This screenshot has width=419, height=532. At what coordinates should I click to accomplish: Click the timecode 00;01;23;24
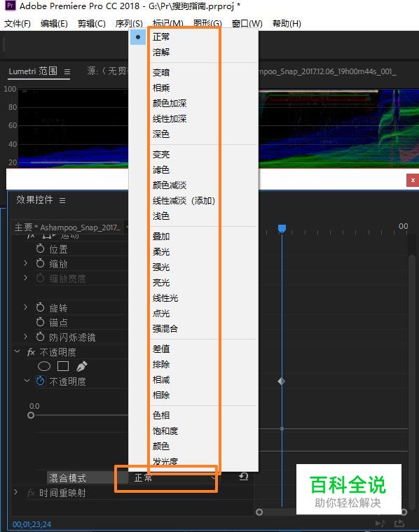(32, 524)
